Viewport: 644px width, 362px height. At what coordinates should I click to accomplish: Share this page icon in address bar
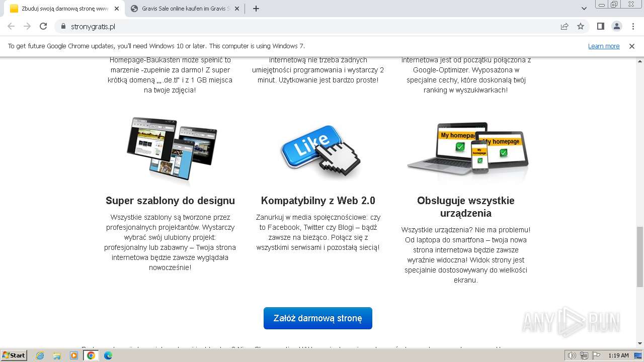pyautogui.click(x=565, y=26)
